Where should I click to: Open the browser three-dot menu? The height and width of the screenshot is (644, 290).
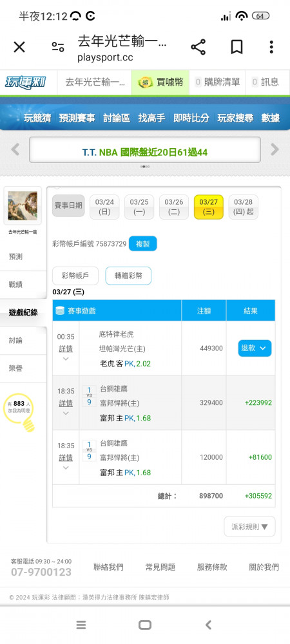point(271,47)
